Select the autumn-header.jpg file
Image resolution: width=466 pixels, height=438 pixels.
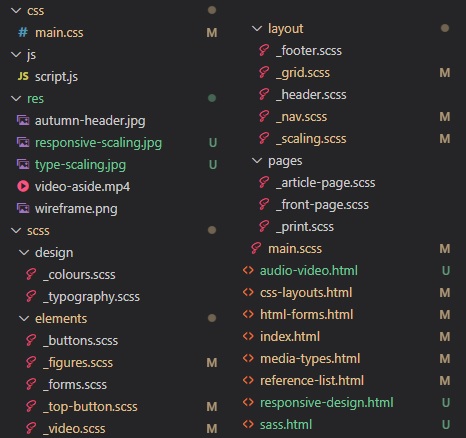[x=90, y=121]
